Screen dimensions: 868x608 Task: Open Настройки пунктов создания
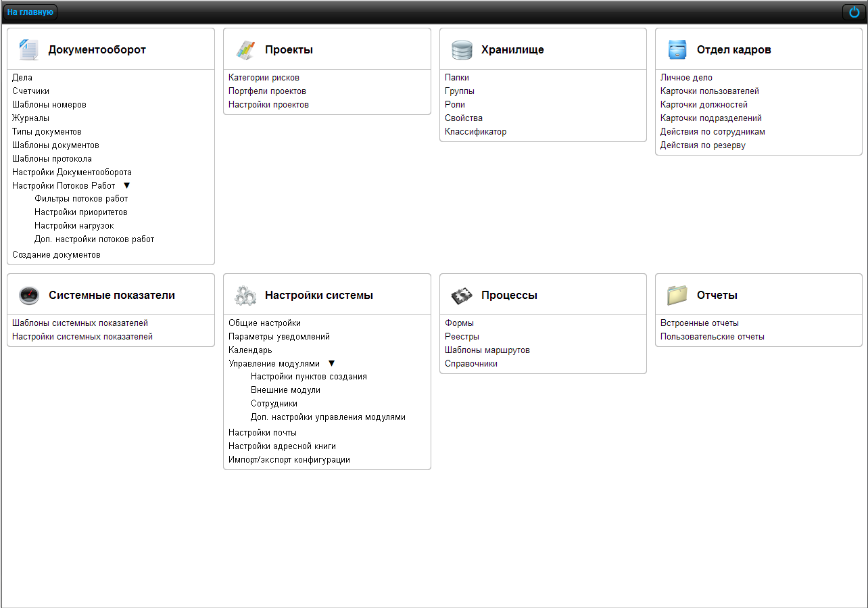(309, 377)
